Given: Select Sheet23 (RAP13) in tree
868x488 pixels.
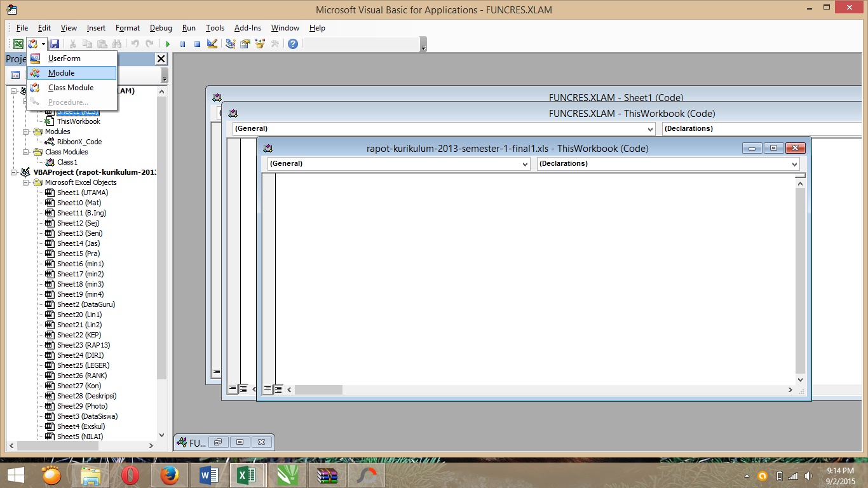Looking at the screenshot, I should [x=83, y=345].
